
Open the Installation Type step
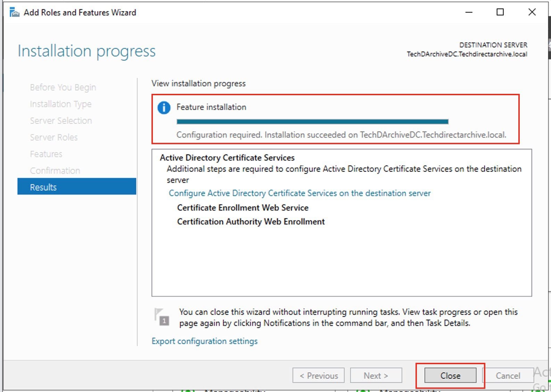pos(60,104)
